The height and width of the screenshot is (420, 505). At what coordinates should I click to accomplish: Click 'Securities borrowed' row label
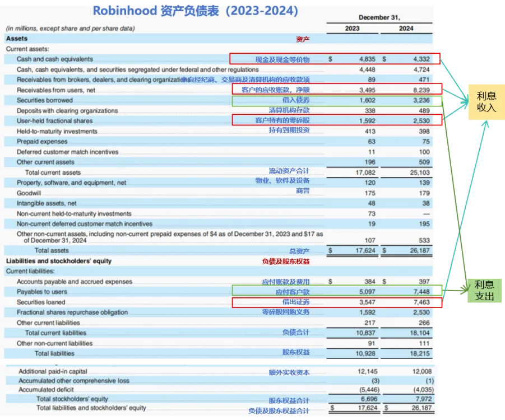click(45, 100)
